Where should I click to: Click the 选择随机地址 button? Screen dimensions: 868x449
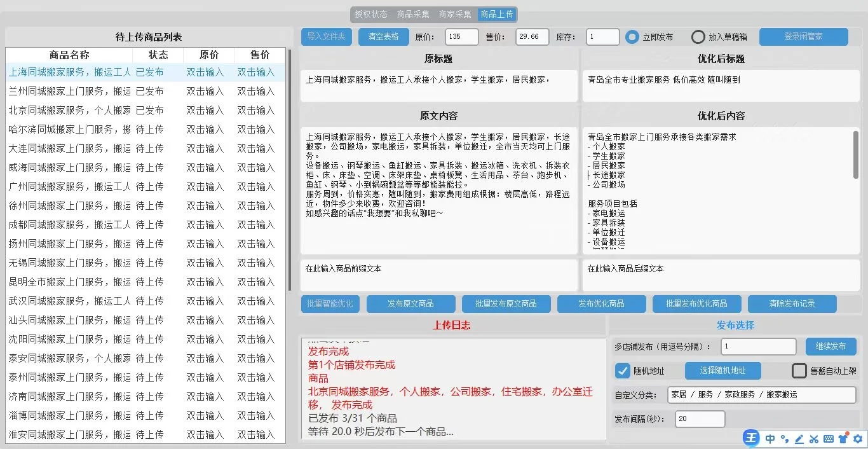point(722,370)
